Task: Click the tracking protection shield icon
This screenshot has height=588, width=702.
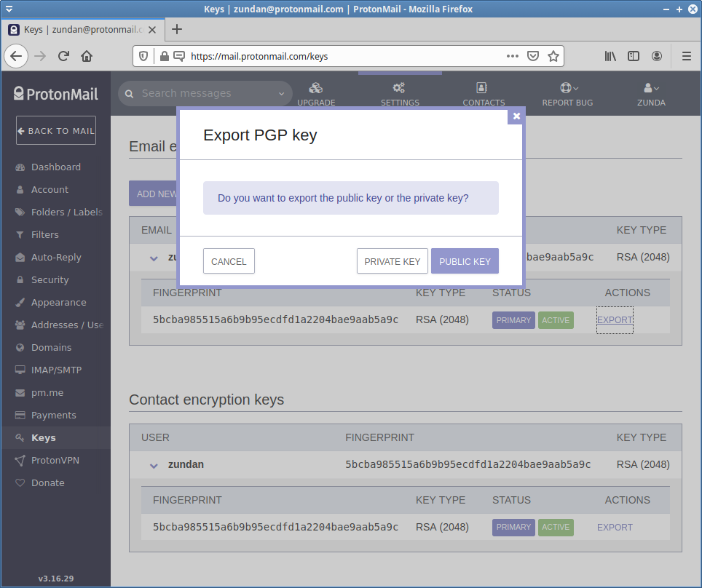Action: (x=143, y=56)
